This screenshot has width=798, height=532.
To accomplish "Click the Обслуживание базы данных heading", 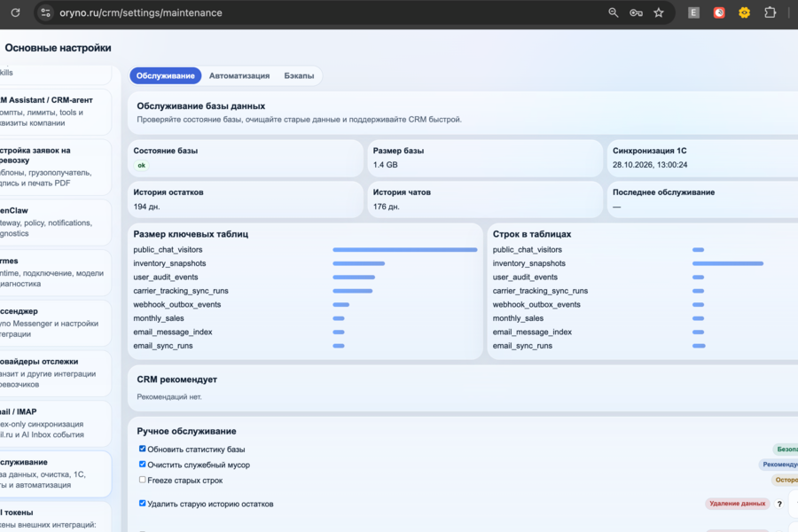I will click(201, 106).
